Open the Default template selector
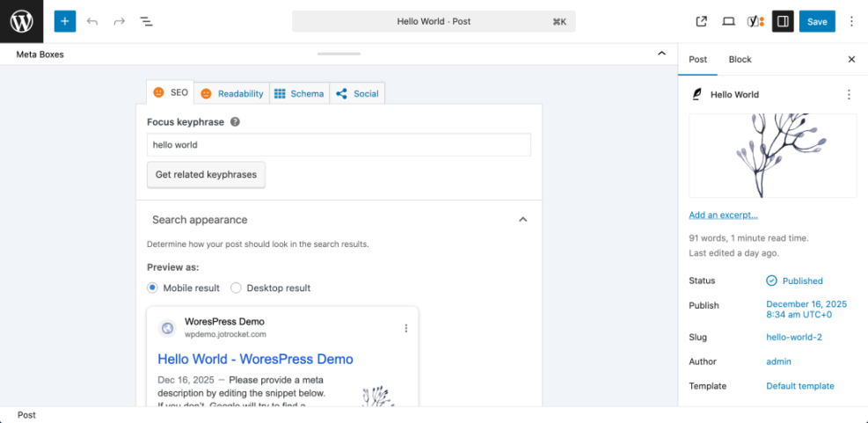This screenshot has width=868, height=423. [x=800, y=386]
